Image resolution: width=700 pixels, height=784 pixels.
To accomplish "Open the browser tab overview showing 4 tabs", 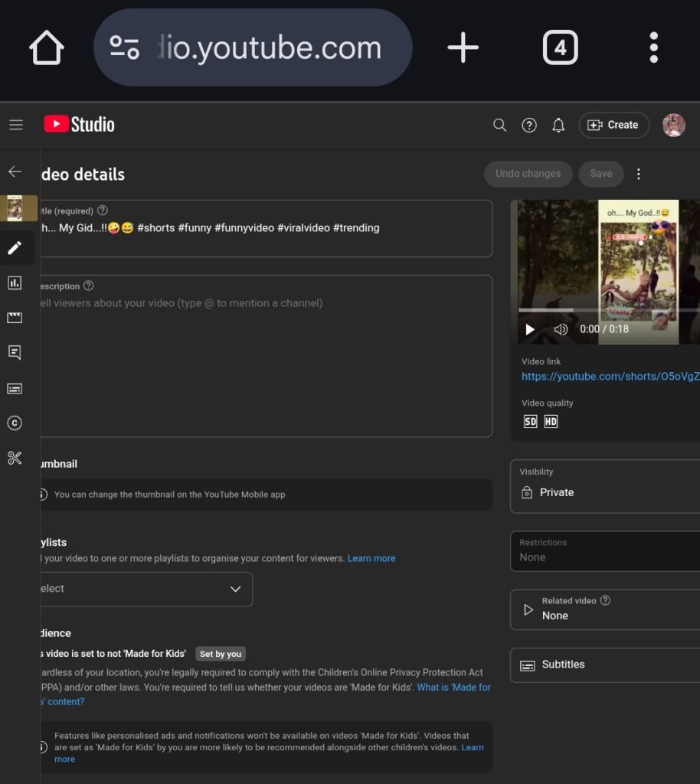I will [x=560, y=47].
